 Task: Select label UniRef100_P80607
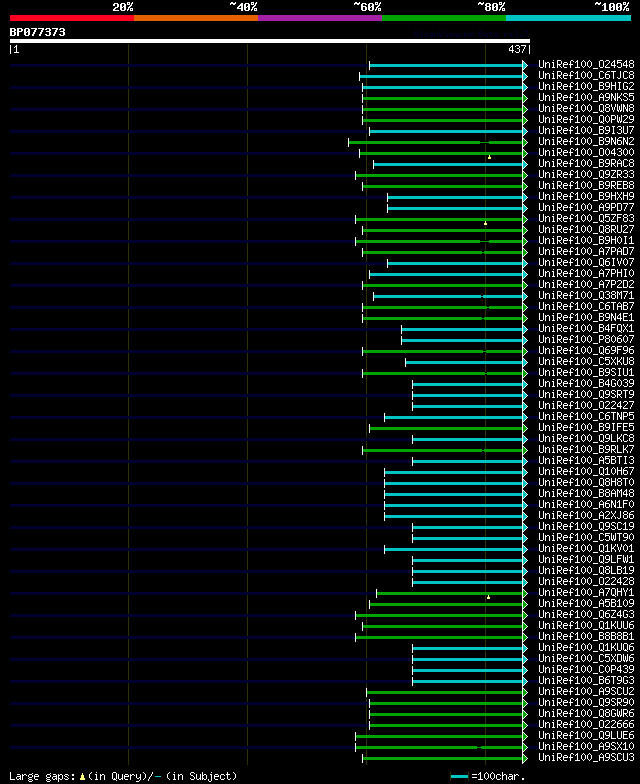586,340
